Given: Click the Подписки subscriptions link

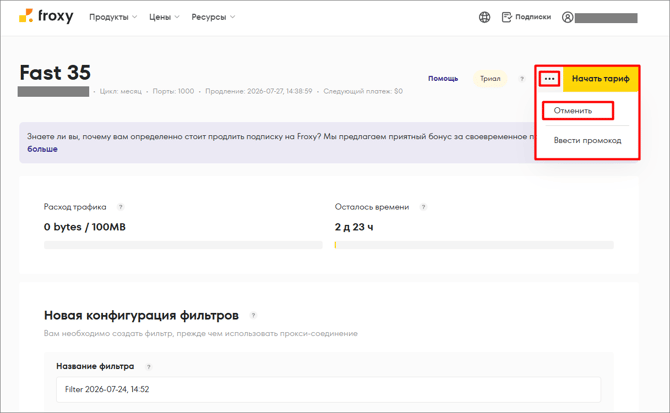Looking at the screenshot, I should pyautogui.click(x=526, y=17).
